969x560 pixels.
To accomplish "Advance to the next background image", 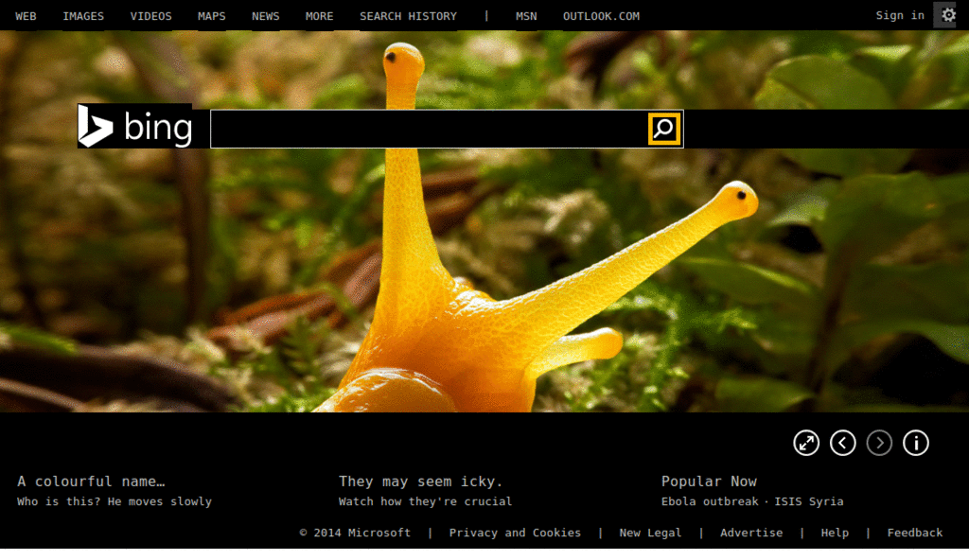I will (x=878, y=443).
